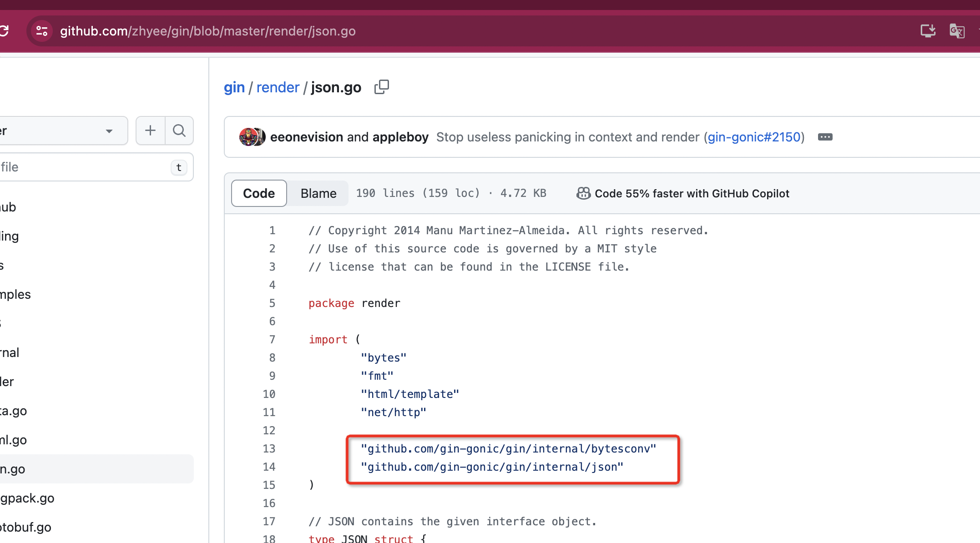Screen dimensions: 980x543
Task: Click the 'package render' code line
Action: pyautogui.click(x=354, y=303)
